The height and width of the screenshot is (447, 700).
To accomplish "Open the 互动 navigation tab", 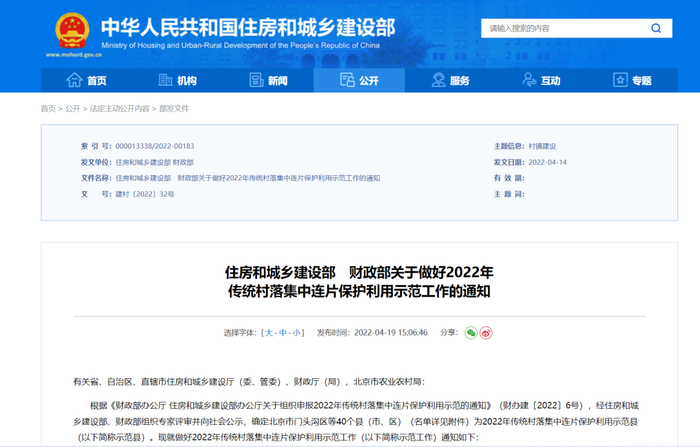I will [542, 80].
